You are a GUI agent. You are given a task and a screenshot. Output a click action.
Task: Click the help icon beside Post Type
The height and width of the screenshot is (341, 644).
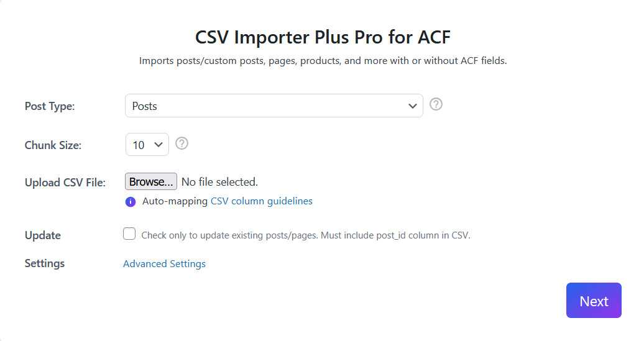click(x=436, y=104)
